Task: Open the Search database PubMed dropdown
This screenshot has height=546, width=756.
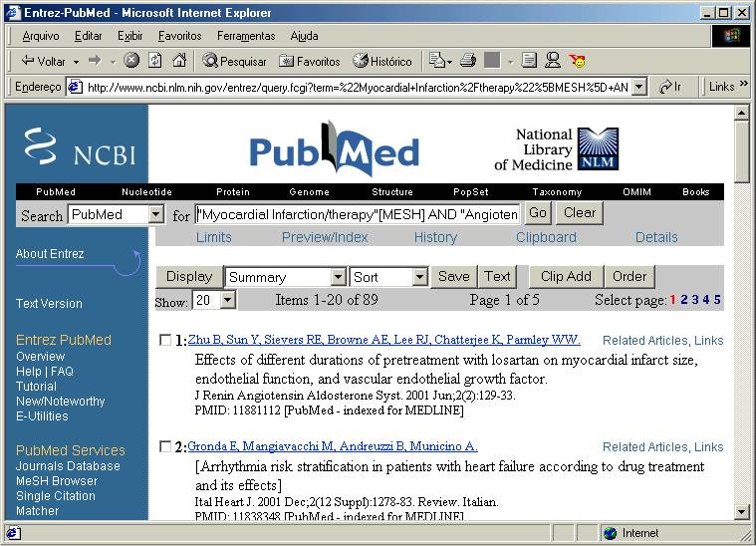Action: 155,214
